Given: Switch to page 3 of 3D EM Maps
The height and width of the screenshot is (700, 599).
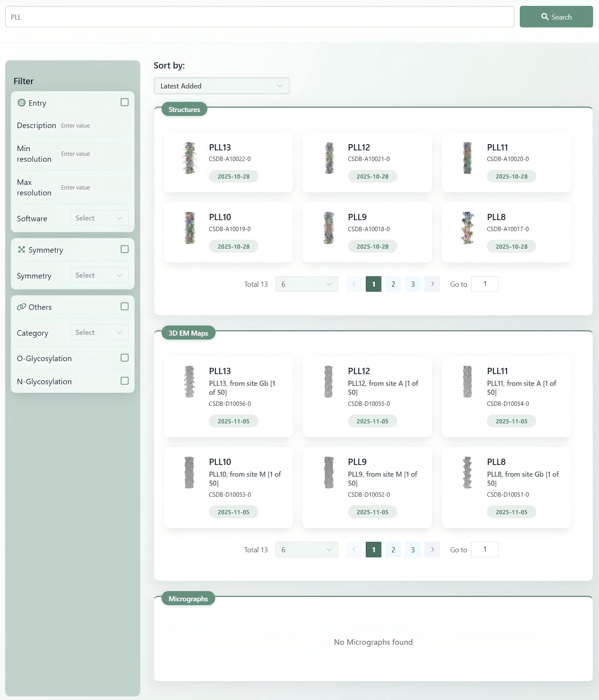Looking at the screenshot, I should pyautogui.click(x=412, y=550).
